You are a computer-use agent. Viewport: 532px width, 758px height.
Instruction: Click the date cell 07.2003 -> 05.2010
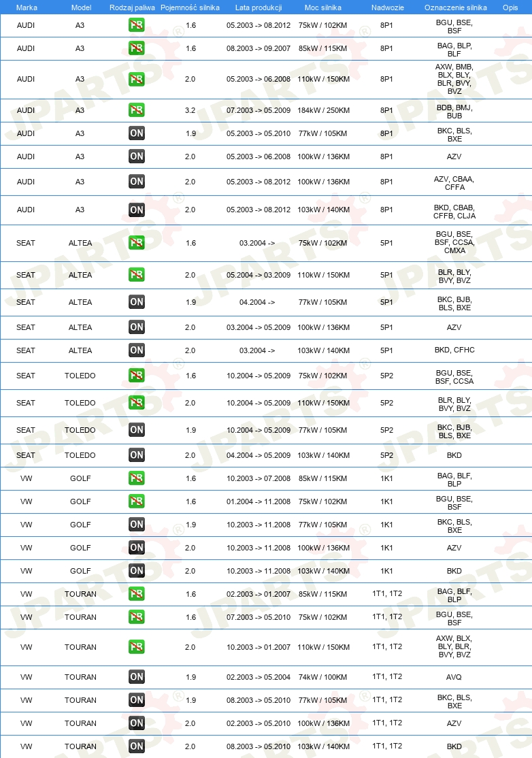(259, 617)
